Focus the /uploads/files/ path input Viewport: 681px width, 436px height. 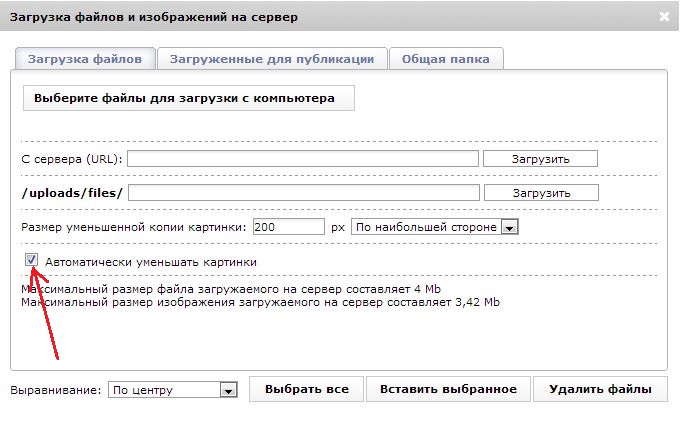pyautogui.click(x=304, y=192)
